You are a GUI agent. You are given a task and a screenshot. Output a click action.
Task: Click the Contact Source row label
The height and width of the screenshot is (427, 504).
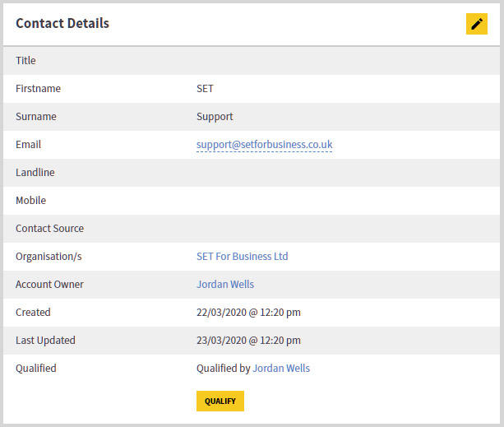50,228
